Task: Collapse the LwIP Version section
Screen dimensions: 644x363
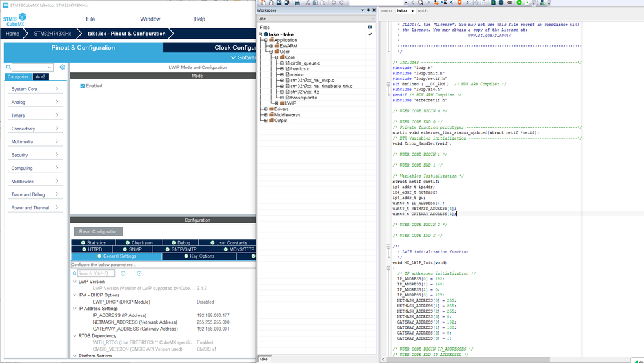Action: [75, 282]
